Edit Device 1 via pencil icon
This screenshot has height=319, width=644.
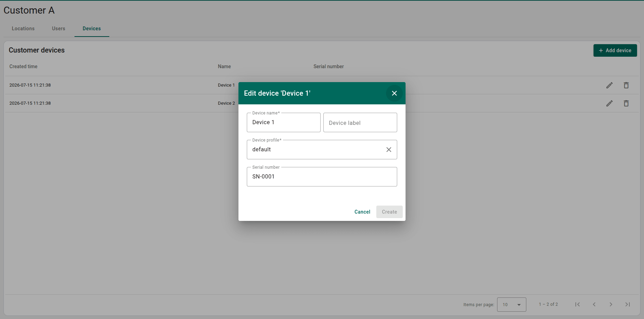pos(610,85)
